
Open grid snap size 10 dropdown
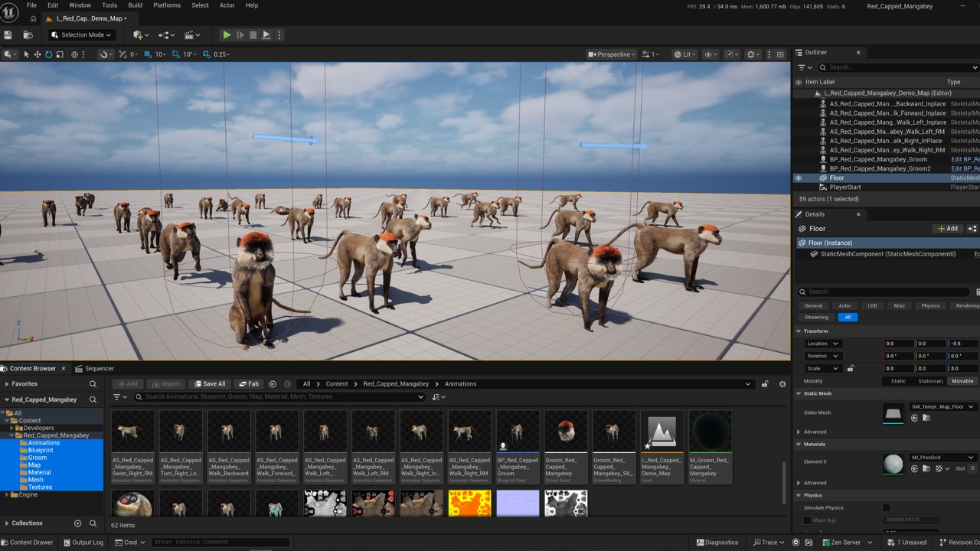(x=159, y=54)
